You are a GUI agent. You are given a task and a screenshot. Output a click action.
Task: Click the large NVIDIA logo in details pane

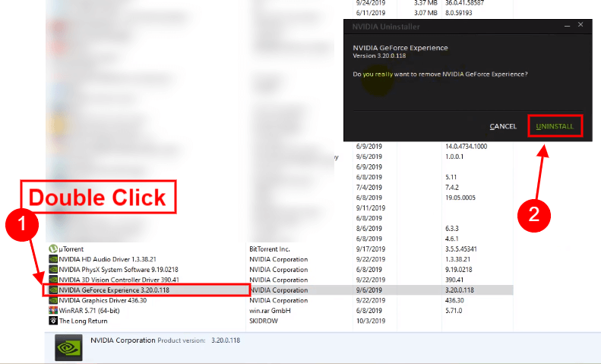[x=68, y=347]
